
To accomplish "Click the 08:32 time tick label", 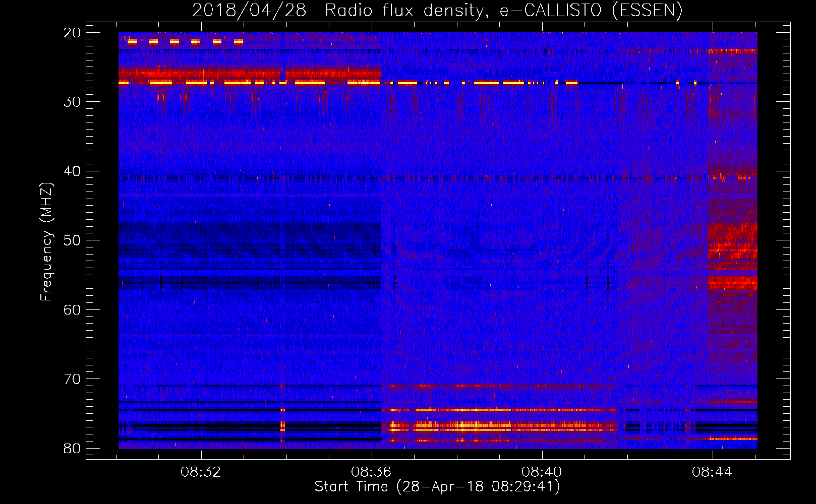I will point(201,472).
